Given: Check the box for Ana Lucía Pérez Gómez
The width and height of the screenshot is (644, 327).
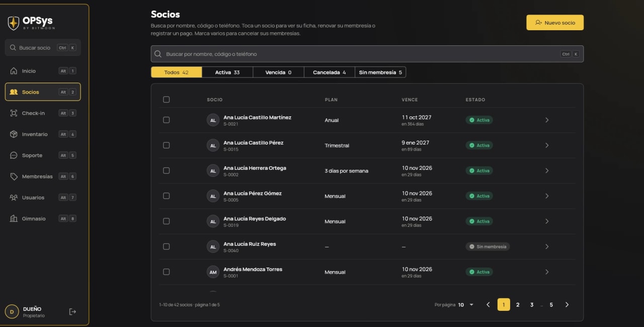Looking at the screenshot, I should 167,196.
